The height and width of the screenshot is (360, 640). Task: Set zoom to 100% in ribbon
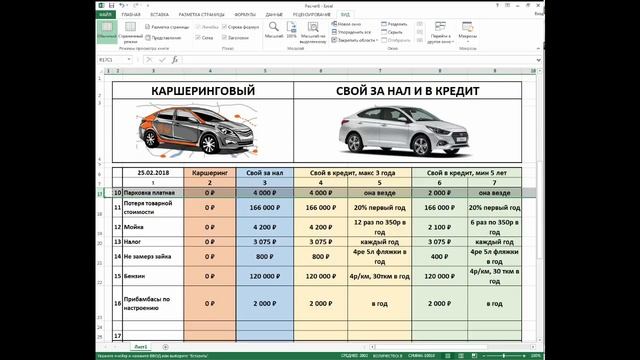pos(291,30)
